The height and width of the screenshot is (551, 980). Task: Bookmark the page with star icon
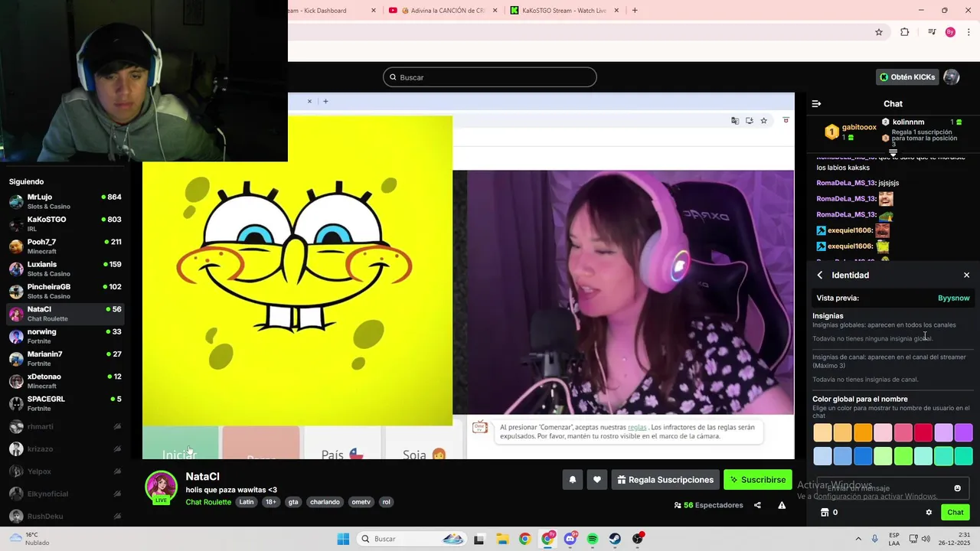tap(879, 32)
